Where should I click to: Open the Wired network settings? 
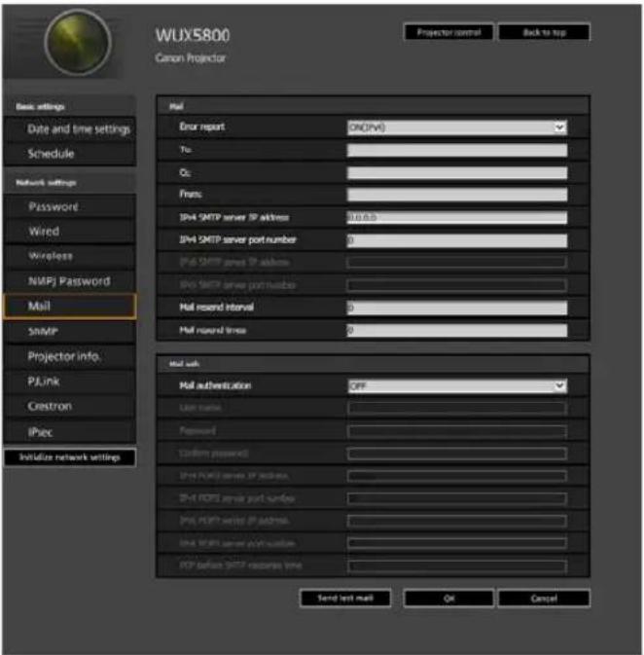[x=69, y=231]
